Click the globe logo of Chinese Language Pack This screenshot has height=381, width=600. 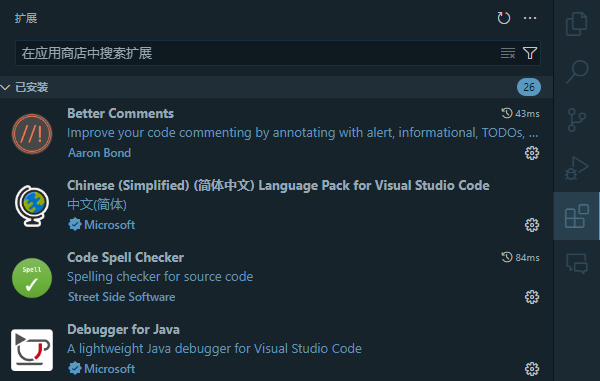[32, 206]
